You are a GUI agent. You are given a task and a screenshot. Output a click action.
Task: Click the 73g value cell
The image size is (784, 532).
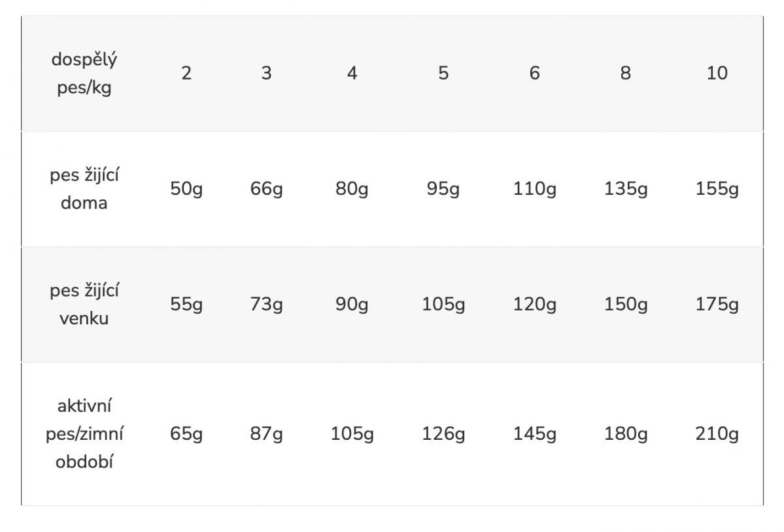point(266,305)
